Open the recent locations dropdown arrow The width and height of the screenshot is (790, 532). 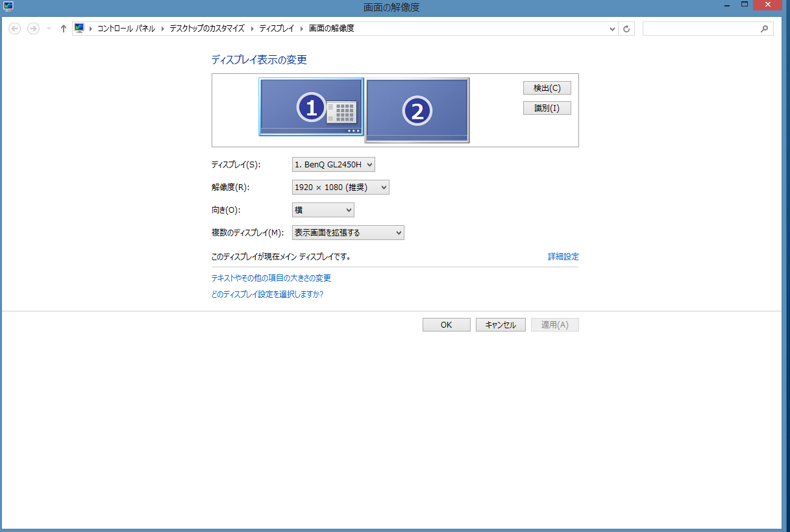click(49, 29)
